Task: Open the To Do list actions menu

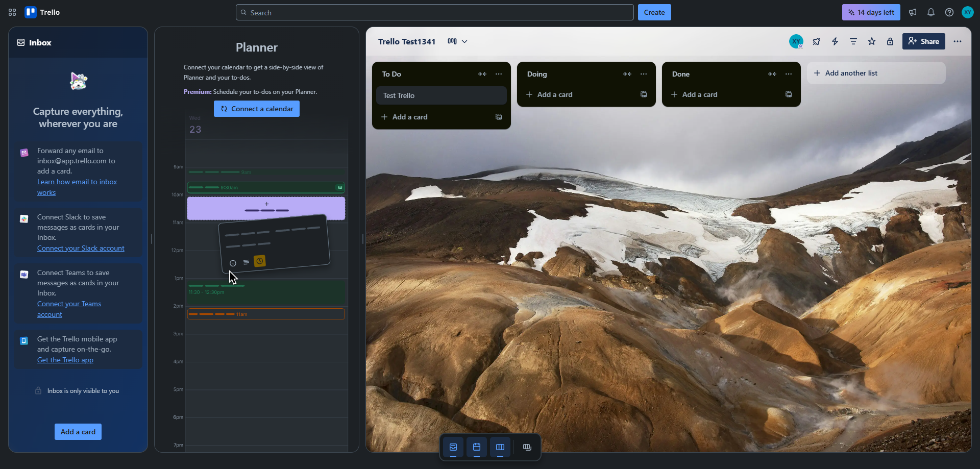Action: coord(499,74)
